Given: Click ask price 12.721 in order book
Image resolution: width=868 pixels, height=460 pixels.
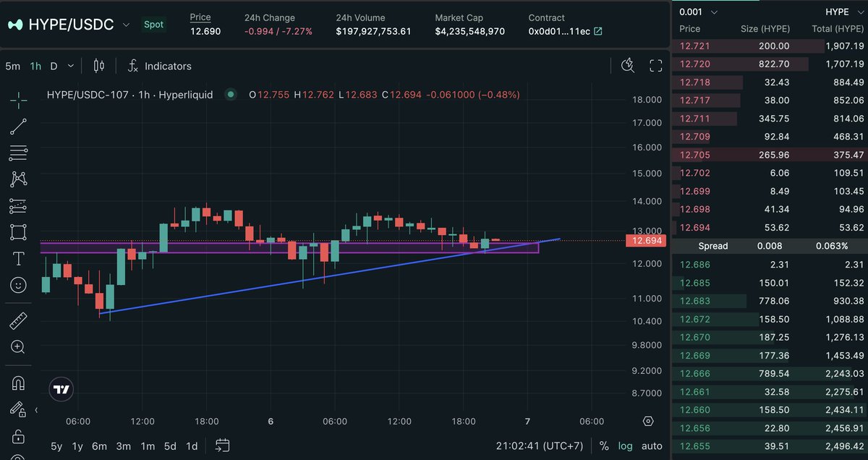Looking at the screenshot, I should coord(694,46).
